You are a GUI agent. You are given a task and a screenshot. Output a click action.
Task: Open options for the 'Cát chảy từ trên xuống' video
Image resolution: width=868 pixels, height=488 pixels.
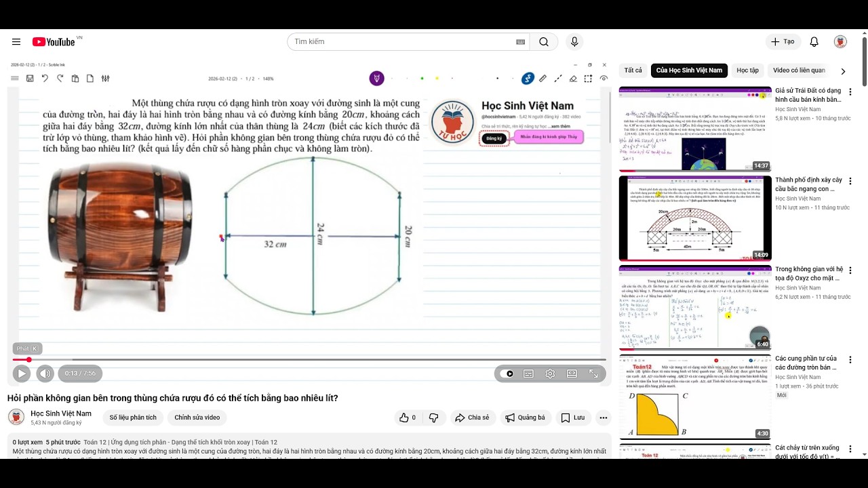[850, 449]
